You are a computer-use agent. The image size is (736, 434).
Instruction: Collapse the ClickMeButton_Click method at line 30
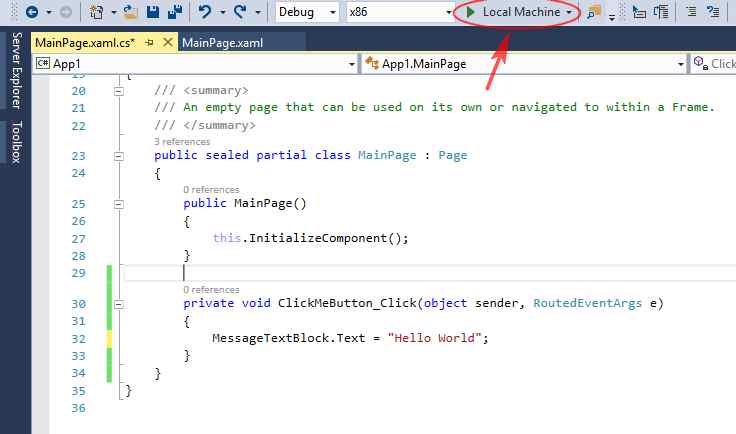tap(119, 305)
